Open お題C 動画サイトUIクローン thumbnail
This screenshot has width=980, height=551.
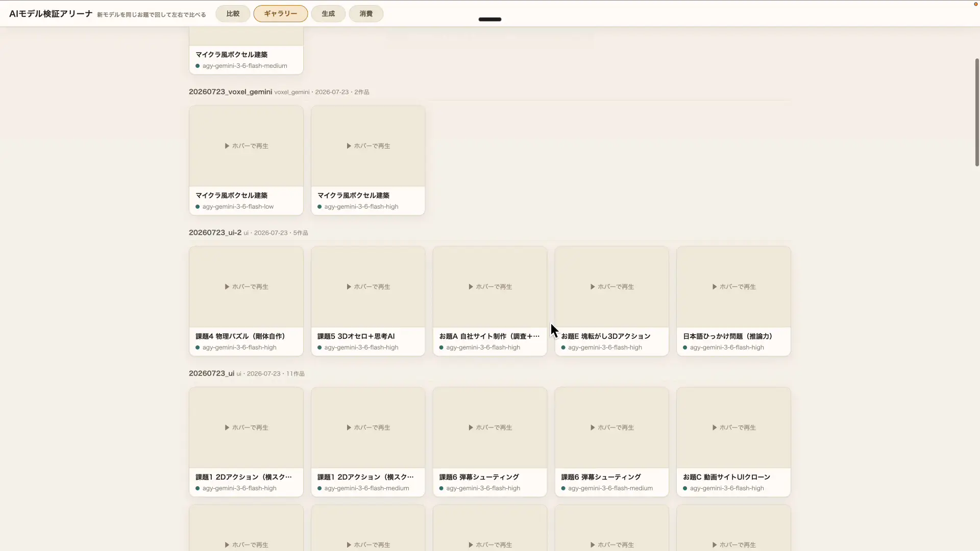[733, 428]
